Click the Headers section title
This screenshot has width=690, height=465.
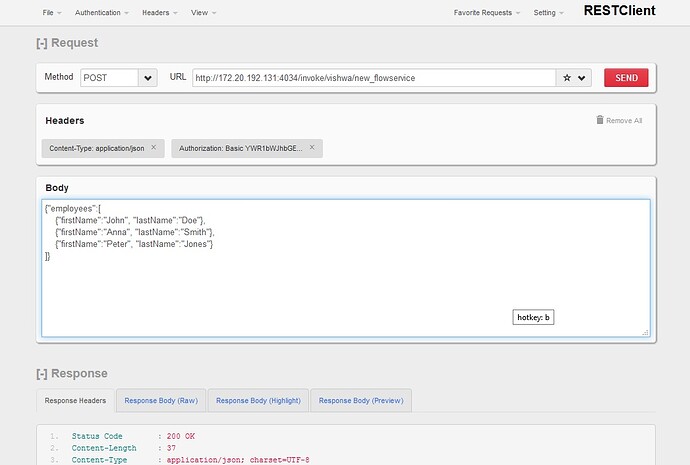click(x=65, y=121)
